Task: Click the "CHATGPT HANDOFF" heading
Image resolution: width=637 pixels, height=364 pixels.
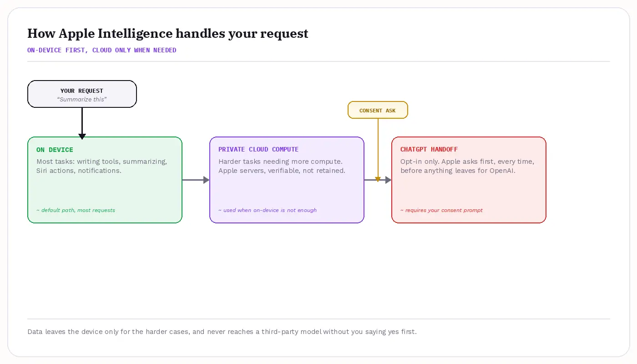Action: point(429,150)
